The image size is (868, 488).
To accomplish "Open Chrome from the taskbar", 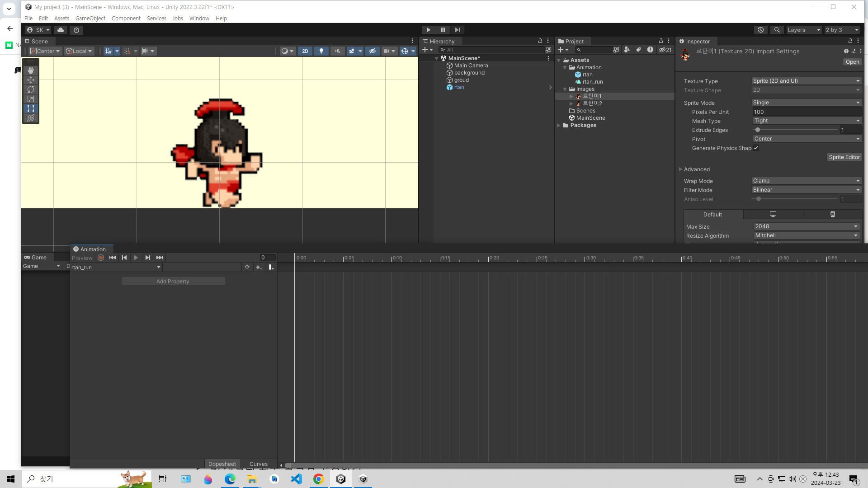I will [x=319, y=479].
